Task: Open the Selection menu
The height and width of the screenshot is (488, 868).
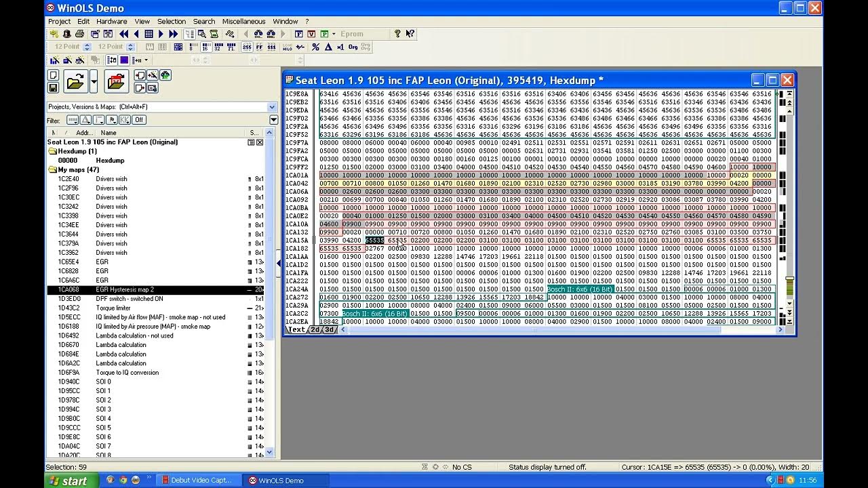Action: coord(172,21)
